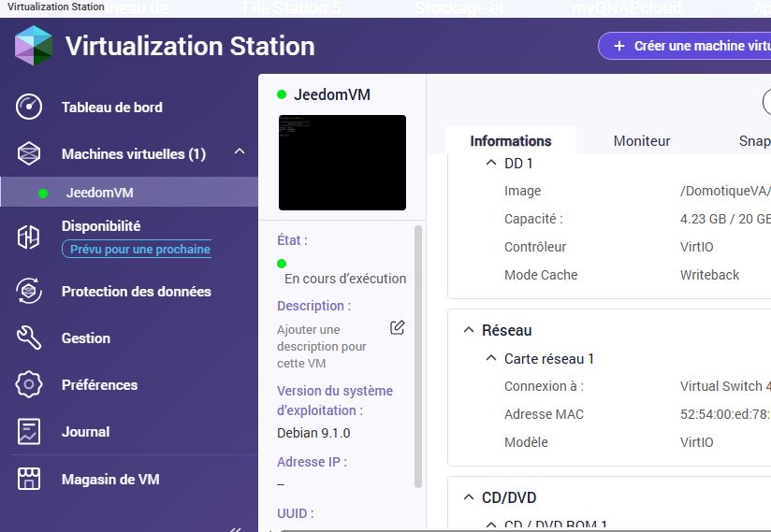Click the Writeback cache mode value

709,275
